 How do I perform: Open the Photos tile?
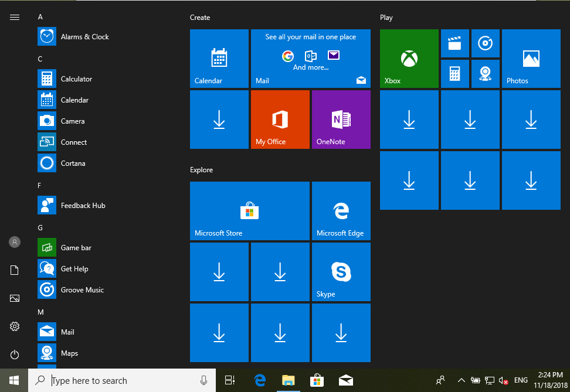tap(531, 59)
